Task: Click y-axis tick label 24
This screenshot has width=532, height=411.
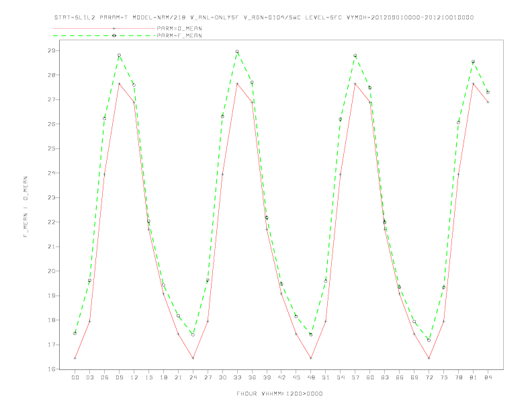Action: coord(51,173)
